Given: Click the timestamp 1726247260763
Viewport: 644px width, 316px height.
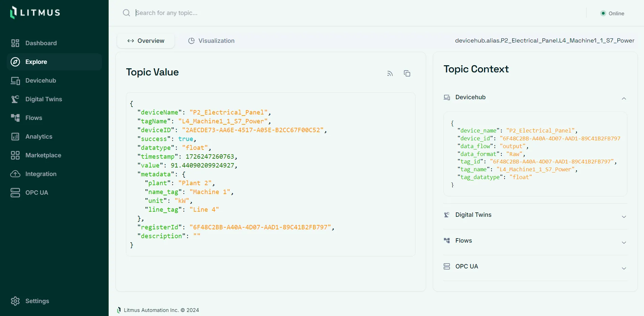Looking at the screenshot, I should coord(210,157).
